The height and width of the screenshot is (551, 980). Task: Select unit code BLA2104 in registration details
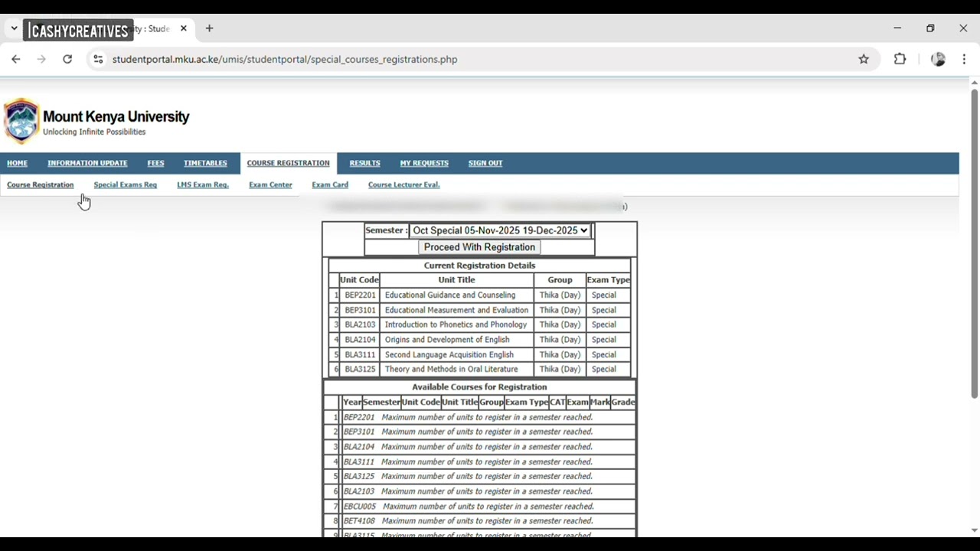pyautogui.click(x=360, y=340)
